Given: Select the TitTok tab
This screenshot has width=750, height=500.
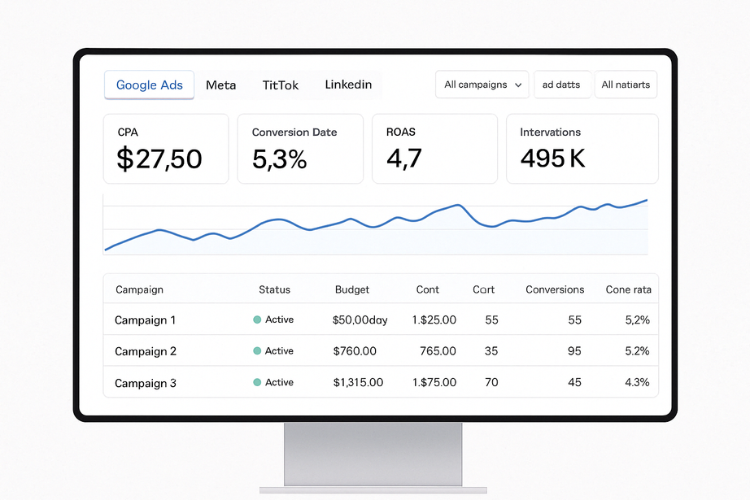Looking at the screenshot, I should (x=280, y=85).
